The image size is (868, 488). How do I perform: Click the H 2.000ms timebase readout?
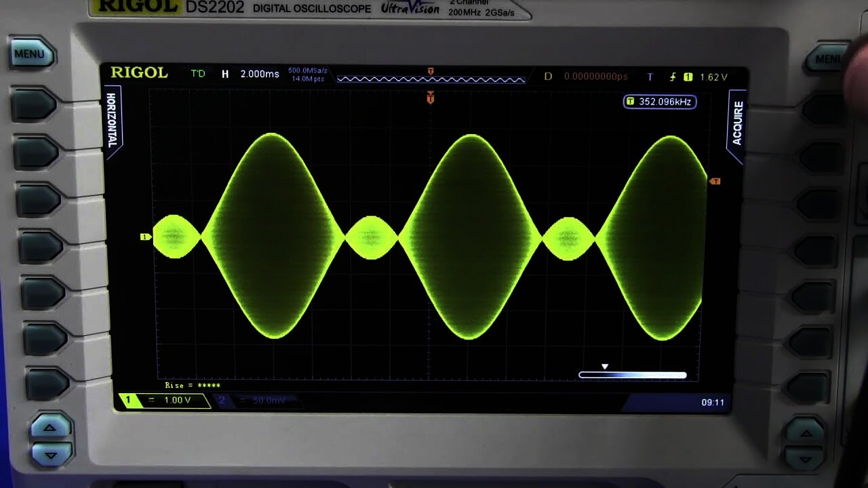point(250,74)
